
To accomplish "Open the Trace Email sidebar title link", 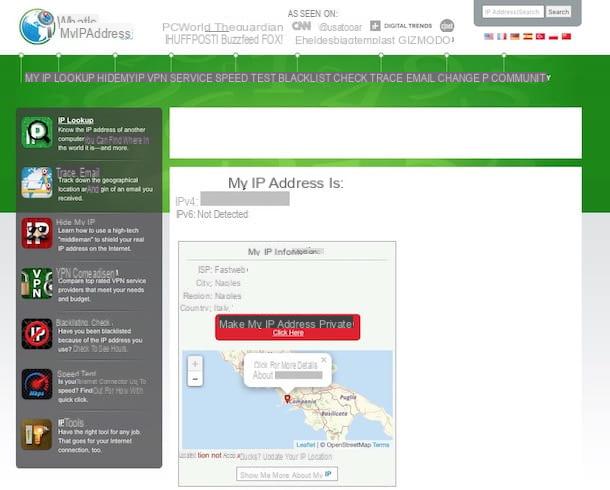I will pos(78,172).
